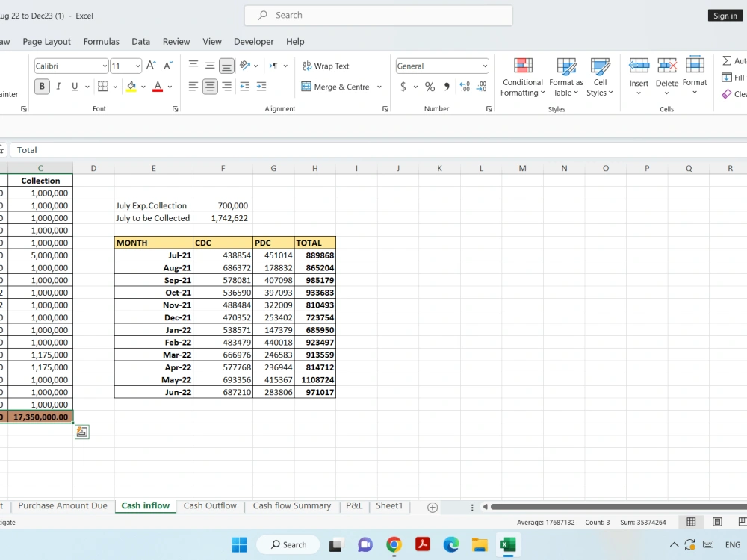Apply accounting number format
The height and width of the screenshot is (560, 747).
403,86
